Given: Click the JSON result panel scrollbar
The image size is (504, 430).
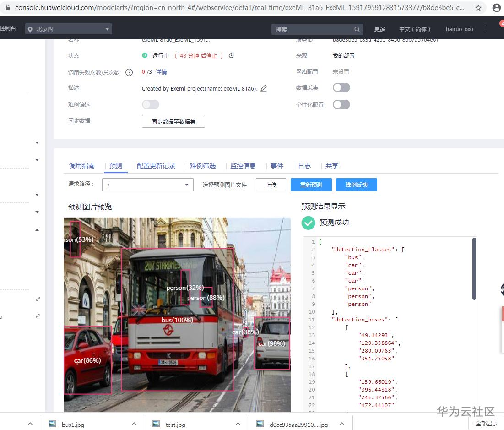Looking at the screenshot, I should (474, 269).
